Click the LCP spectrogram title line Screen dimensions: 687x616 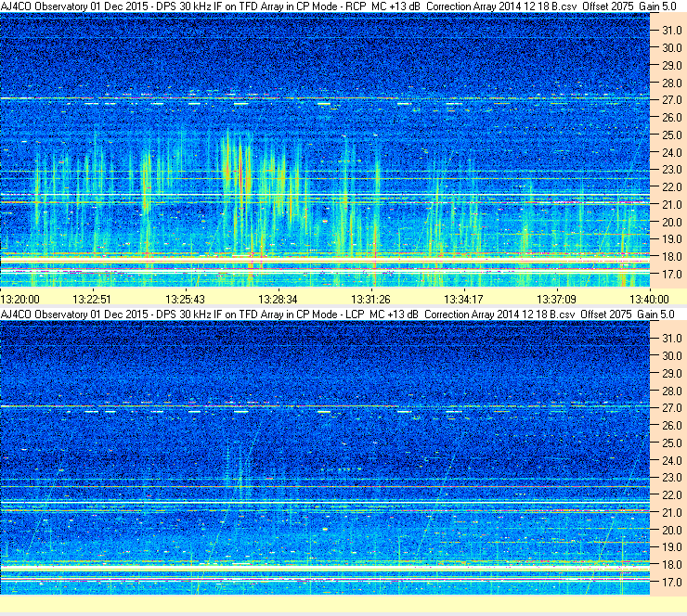[x=337, y=314]
